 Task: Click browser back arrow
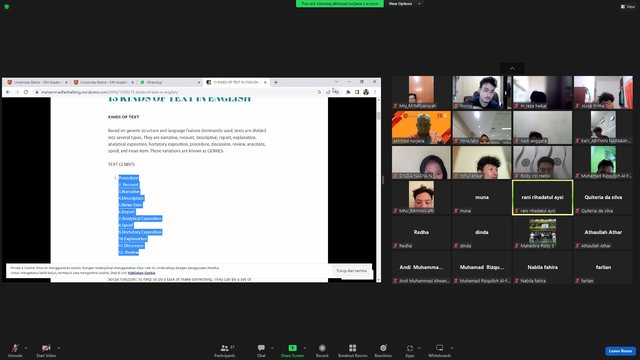pyautogui.click(x=8, y=92)
